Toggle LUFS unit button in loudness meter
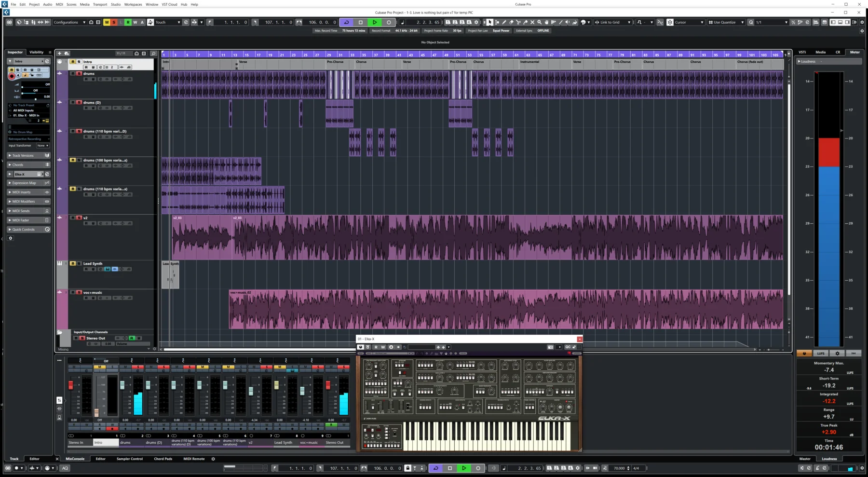 (x=821, y=353)
